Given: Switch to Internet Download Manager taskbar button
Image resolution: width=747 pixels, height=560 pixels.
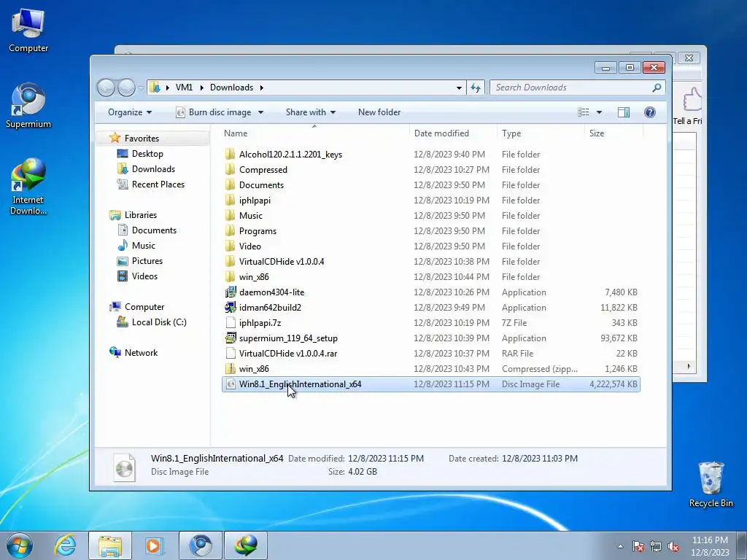Looking at the screenshot, I should pyautogui.click(x=245, y=545).
